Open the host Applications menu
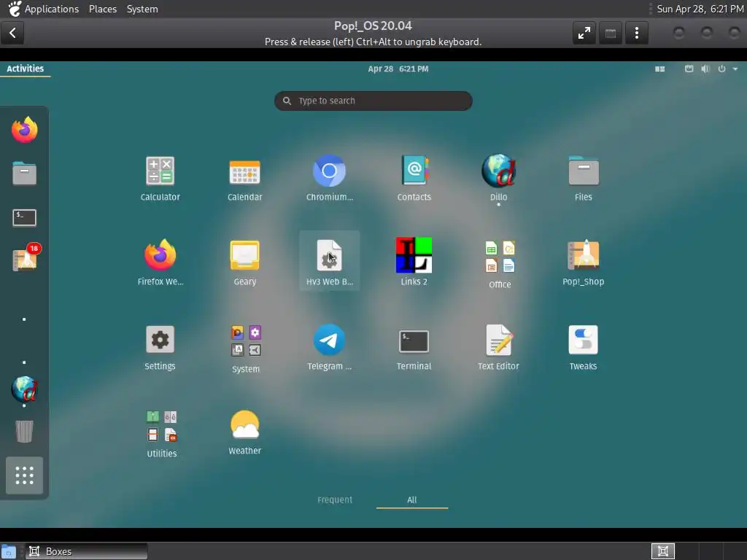The width and height of the screenshot is (747, 560). click(43, 9)
